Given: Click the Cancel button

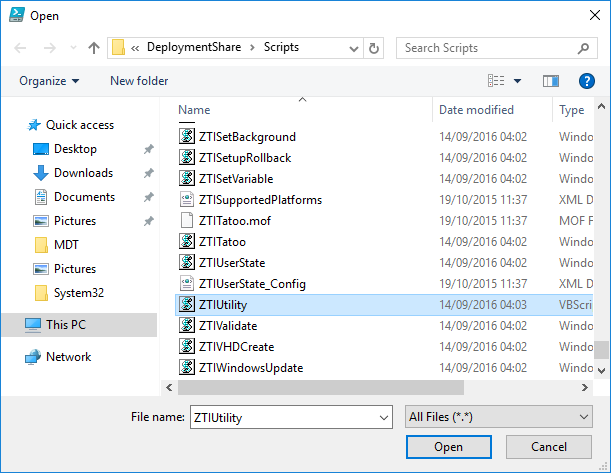Looking at the screenshot, I should coord(548,447).
